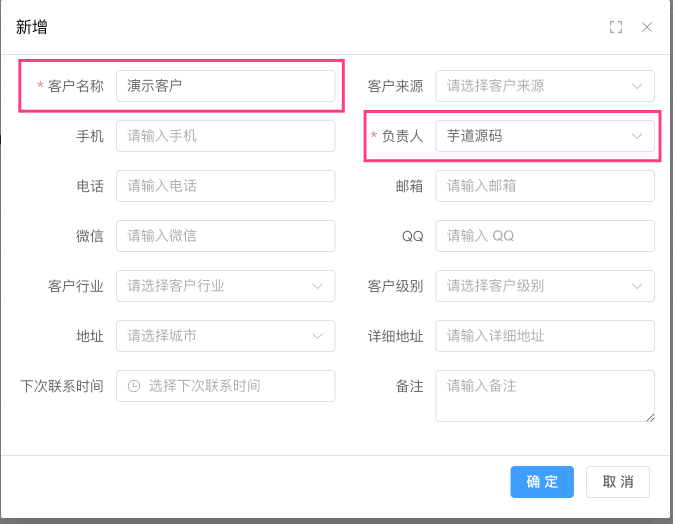Image resolution: width=673 pixels, height=524 pixels.
Task: Focus the 邮箱 input field
Action: [545, 186]
